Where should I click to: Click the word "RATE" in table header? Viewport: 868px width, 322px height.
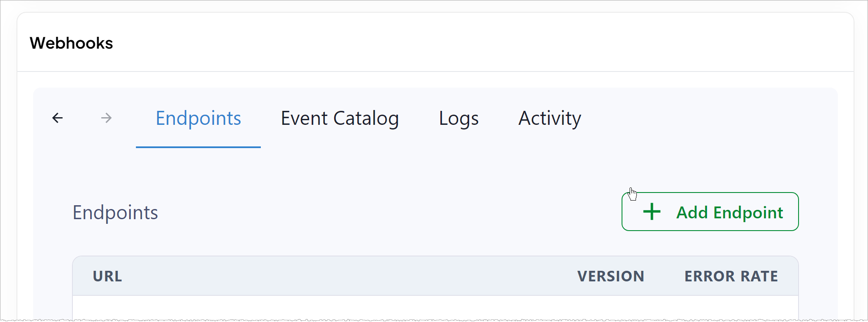coord(759,276)
